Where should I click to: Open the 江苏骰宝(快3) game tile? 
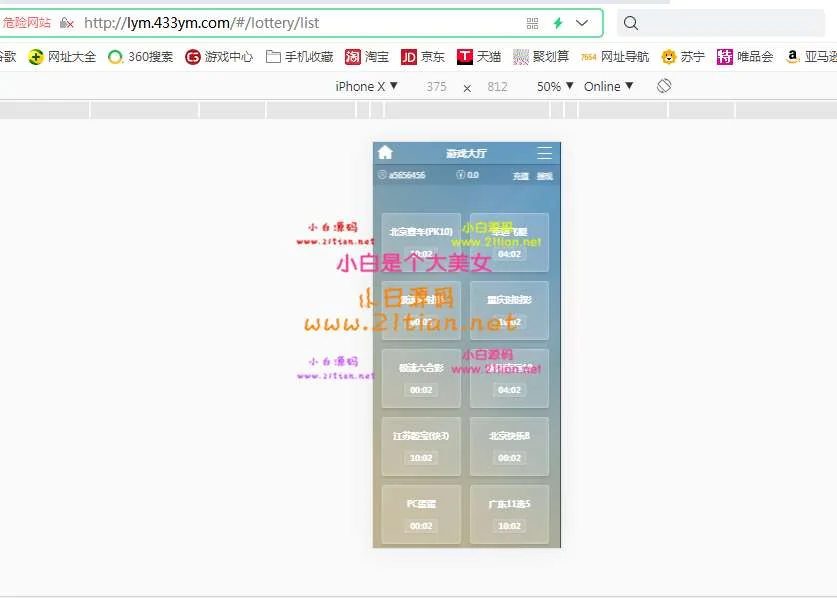point(421,446)
